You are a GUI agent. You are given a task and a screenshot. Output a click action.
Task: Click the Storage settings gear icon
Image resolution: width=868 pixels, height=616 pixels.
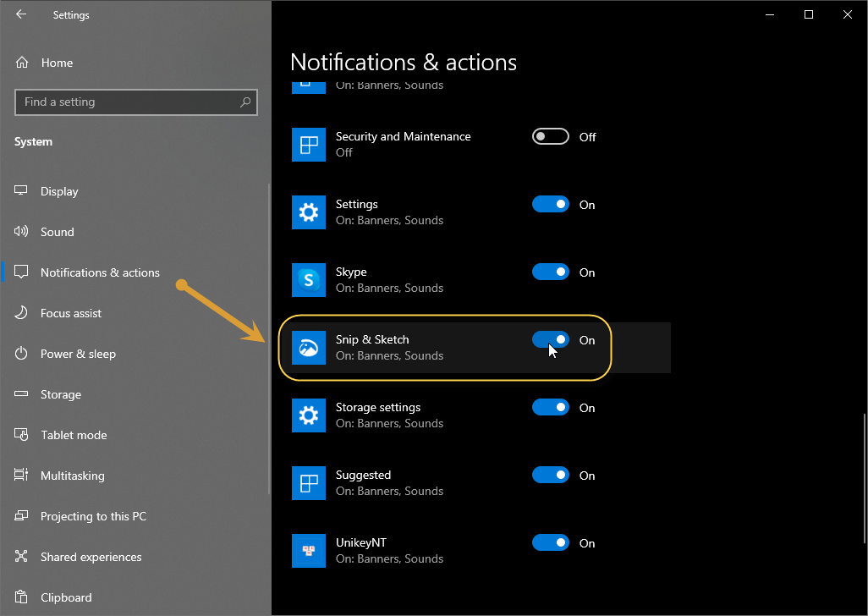308,415
